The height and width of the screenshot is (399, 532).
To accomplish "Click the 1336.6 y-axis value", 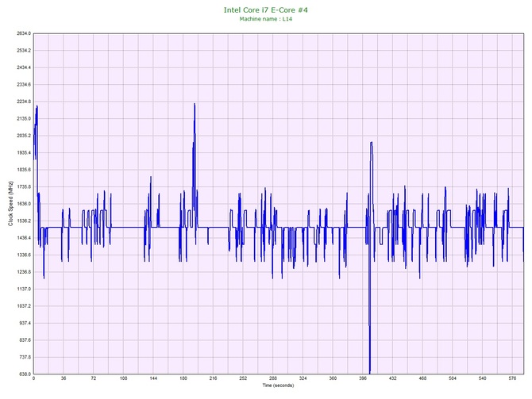I will 24,255.
